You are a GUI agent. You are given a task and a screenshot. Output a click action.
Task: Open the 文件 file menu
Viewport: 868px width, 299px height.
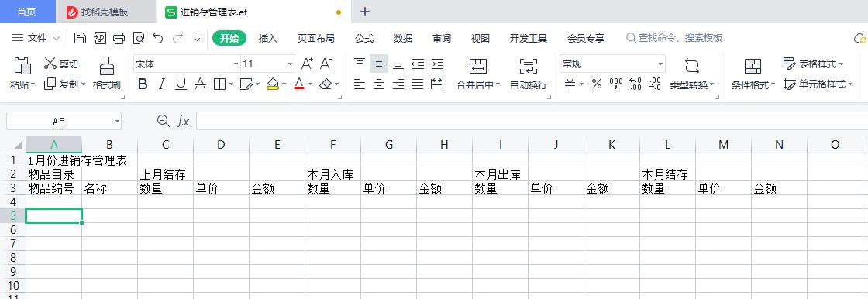point(36,38)
